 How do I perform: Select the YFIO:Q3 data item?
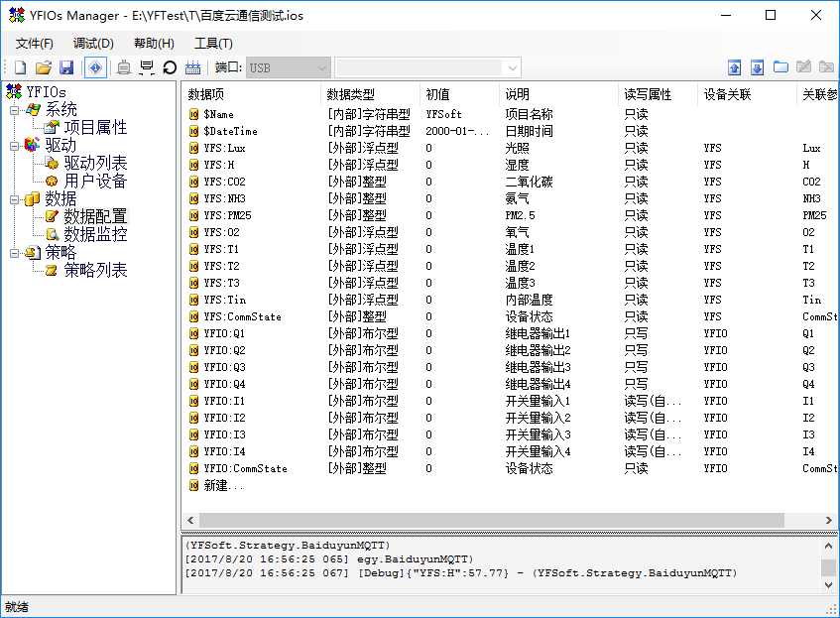[224, 368]
